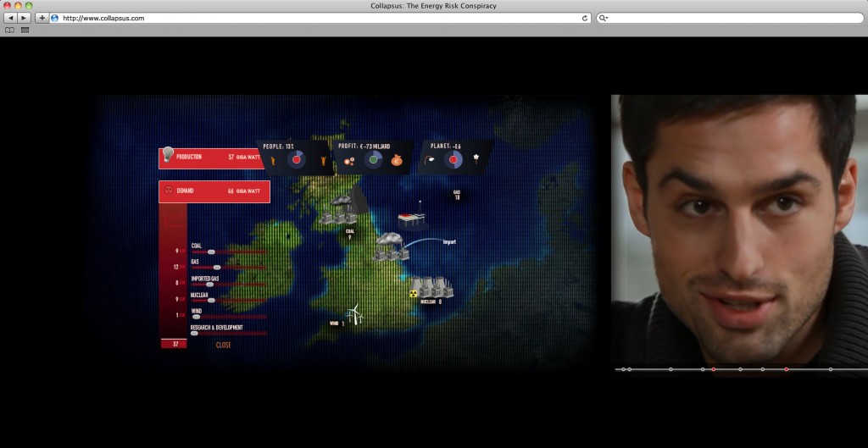Click the Research & Development slider handle

tap(194, 333)
